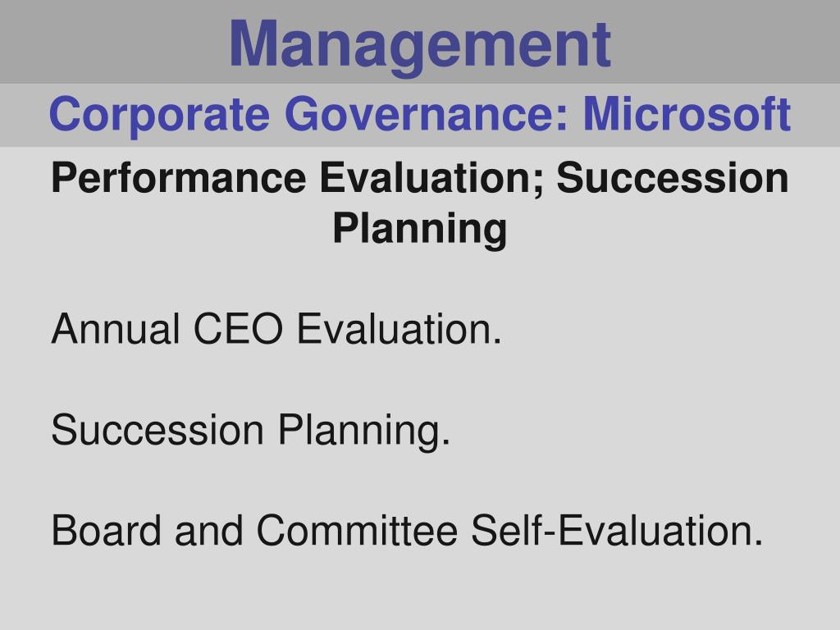
Task: Click the word Self-Evaluation. in last line
Action: [617, 531]
